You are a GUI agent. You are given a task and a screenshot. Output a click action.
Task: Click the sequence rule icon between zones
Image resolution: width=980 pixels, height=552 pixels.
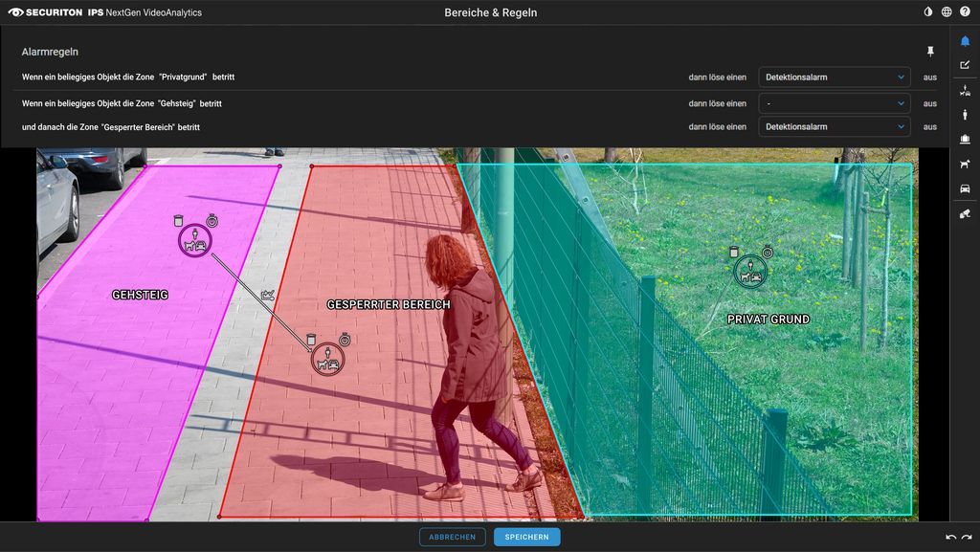coord(269,295)
